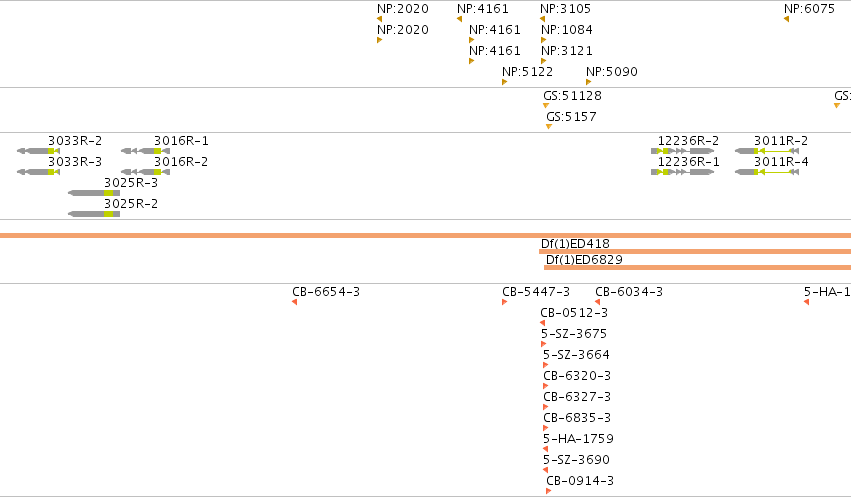Click NP:2020 entry with the left-pointing arrow

tap(403, 9)
